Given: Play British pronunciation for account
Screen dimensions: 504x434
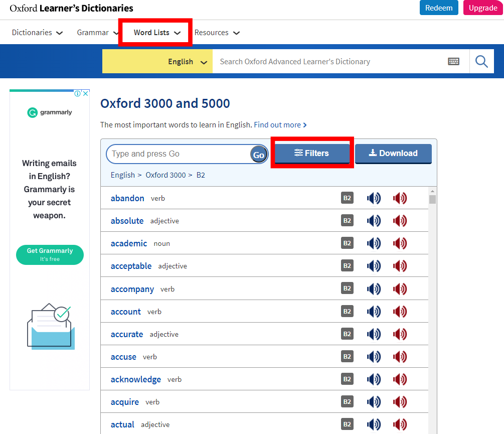Looking at the screenshot, I should point(374,311).
